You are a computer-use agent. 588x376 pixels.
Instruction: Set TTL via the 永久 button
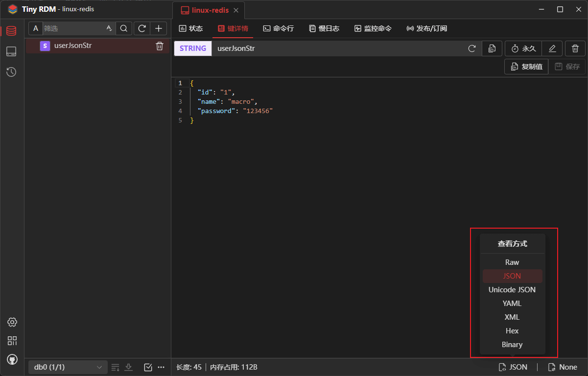coord(524,48)
